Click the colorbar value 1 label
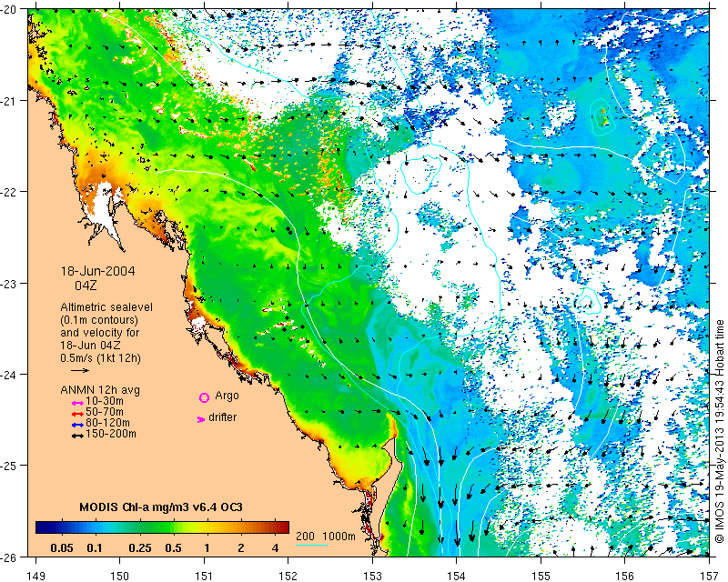Viewport: 728px width, 582px height. (x=207, y=548)
